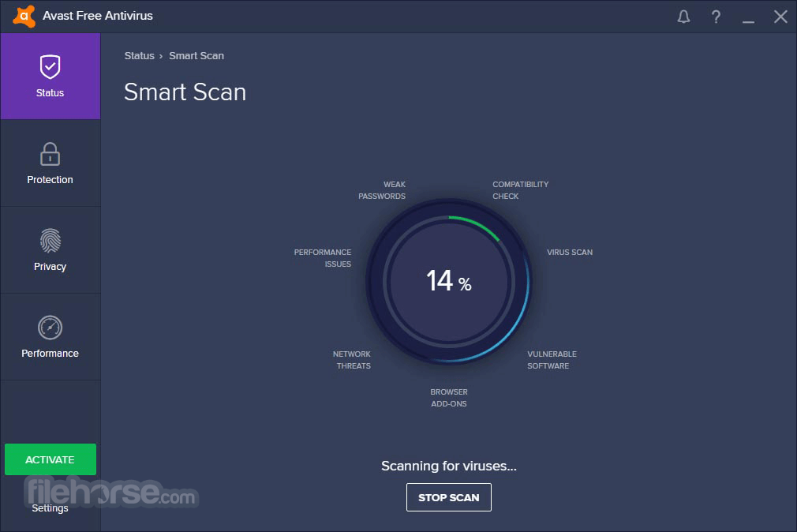Click the Scanning for viruses... status text
Screen dimensions: 797x532
[x=449, y=466]
